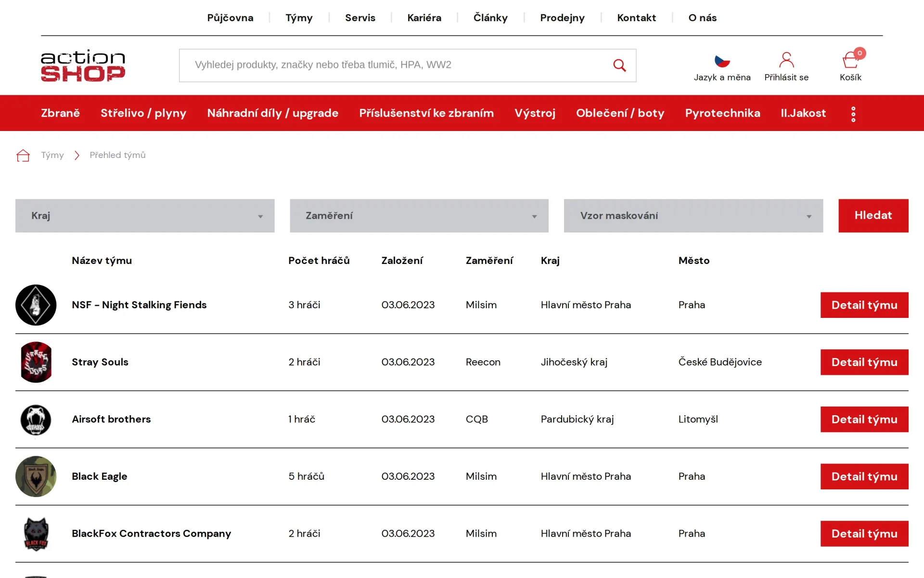
Task: Expand the Kraj filter dropdown
Action: tap(145, 216)
